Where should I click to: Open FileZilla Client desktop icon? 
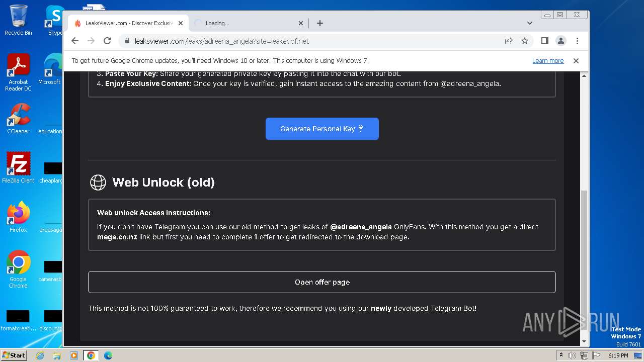coord(18,167)
